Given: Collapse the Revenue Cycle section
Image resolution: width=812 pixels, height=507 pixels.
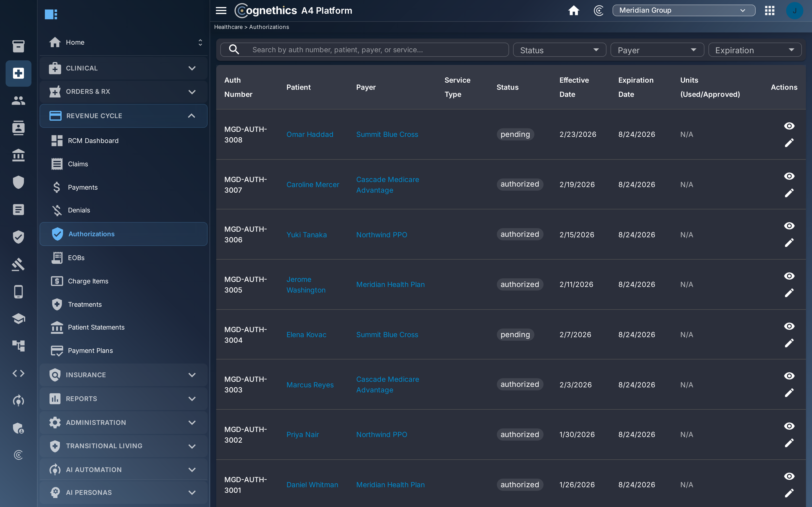Looking at the screenshot, I should (x=124, y=116).
